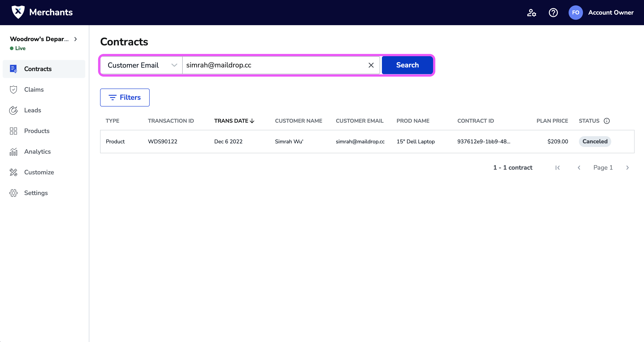
Task: Open the Customer Email search type dropdown
Action: coord(142,65)
